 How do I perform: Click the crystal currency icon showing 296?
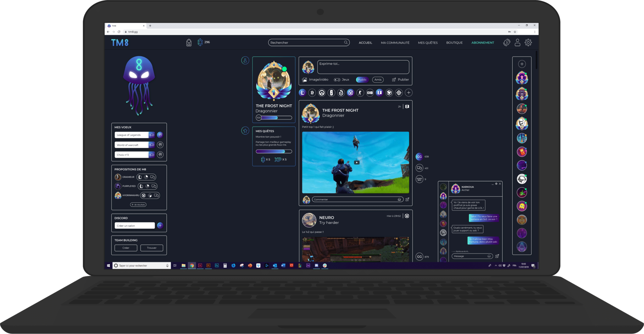pyautogui.click(x=200, y=42)
